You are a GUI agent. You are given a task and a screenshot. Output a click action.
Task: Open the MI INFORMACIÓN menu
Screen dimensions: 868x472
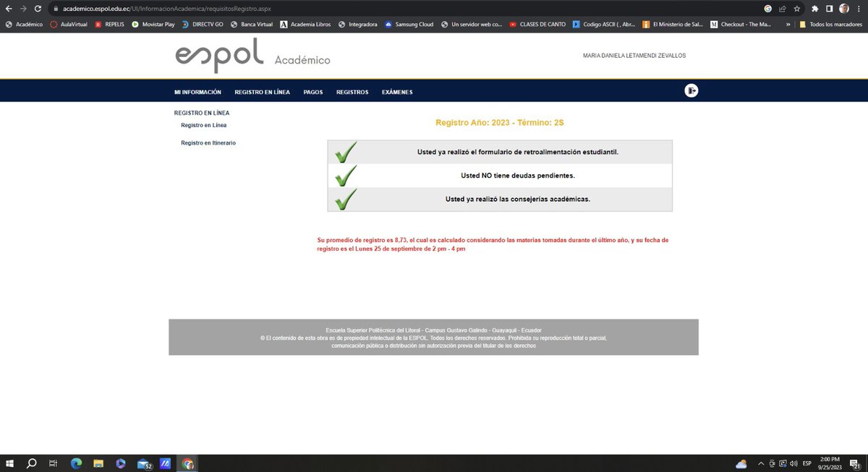click(x=197, y=92)
